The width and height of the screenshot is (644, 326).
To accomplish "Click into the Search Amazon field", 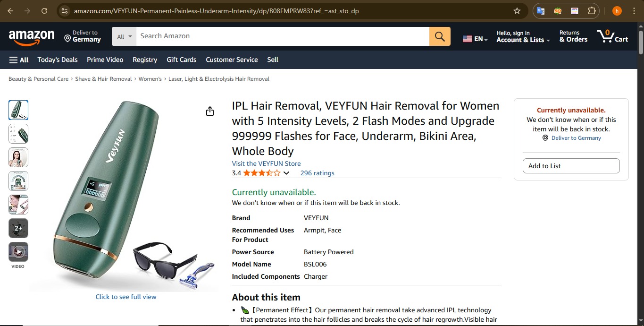I will click(x=283, y=36).
